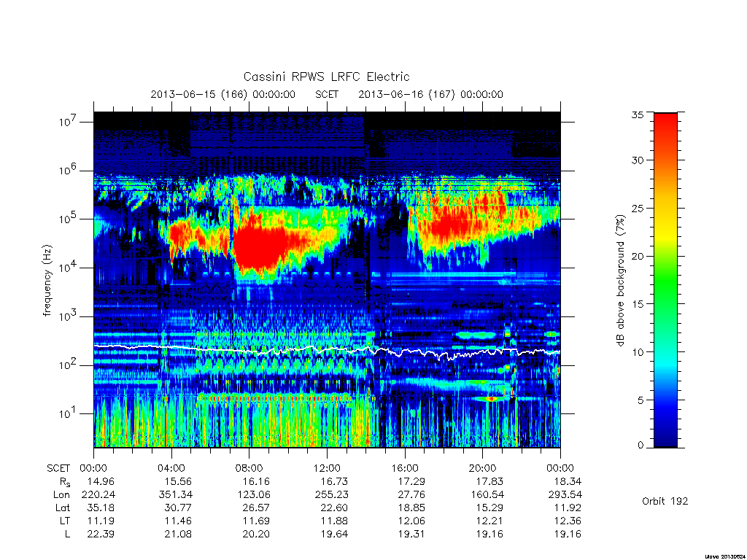The height and width of the screenshot is (560, 747).
Task: Click the Lon row label
Action: 61,495
